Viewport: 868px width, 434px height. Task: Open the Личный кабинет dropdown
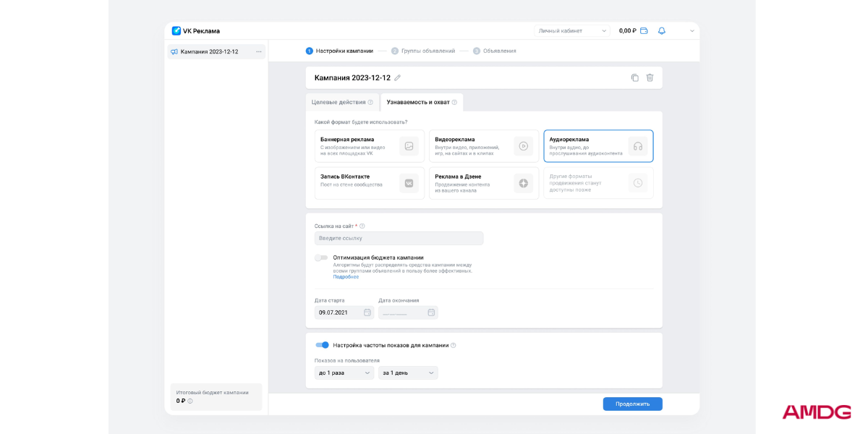click(572, 31)
